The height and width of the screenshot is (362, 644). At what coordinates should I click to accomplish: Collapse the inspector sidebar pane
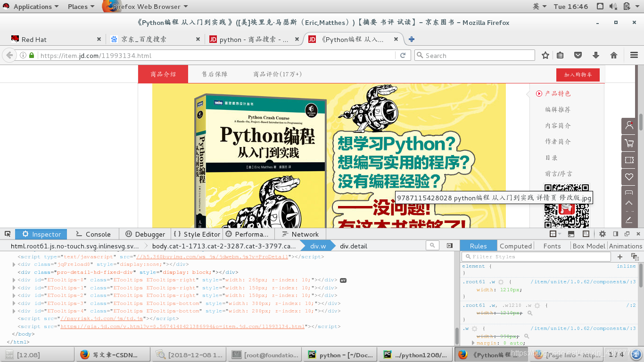click(450, 246)
